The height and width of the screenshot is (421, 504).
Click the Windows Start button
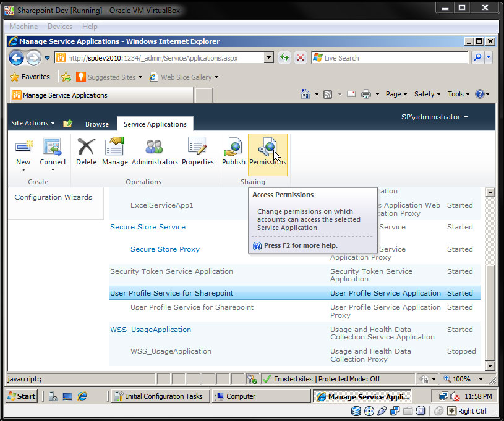22,396
